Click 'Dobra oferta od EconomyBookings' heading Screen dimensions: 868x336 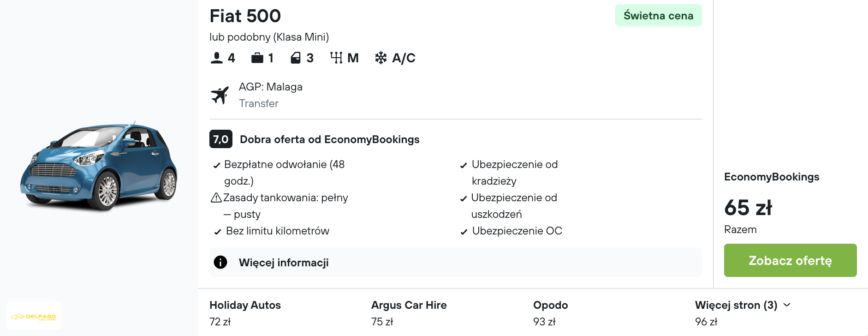tap(330, 139)
